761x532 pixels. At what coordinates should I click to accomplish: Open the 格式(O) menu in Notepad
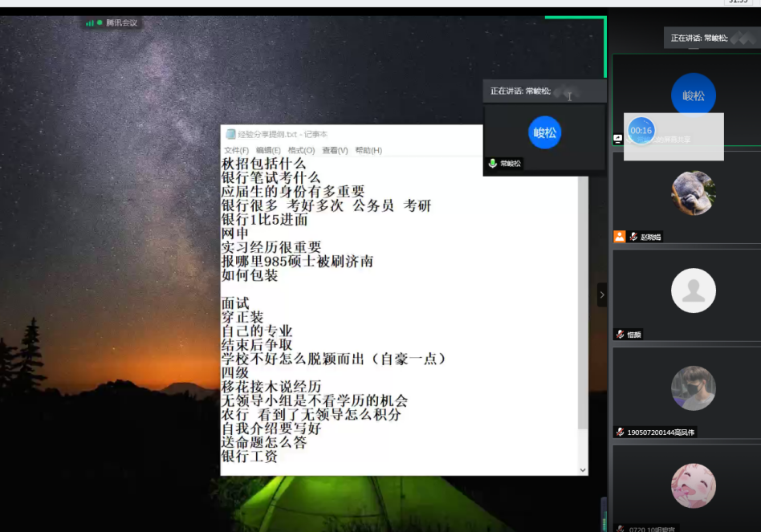pyautogui.click(x=301, y=151)
